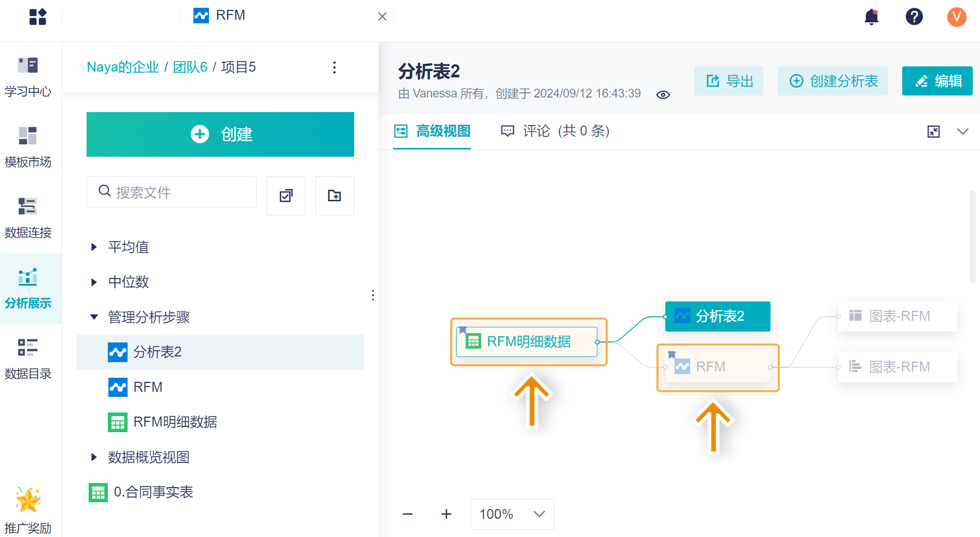The height and width of the screenshot is (537, 980).
Task: Click the 搜索文件 search field
Action: (172, 192)
